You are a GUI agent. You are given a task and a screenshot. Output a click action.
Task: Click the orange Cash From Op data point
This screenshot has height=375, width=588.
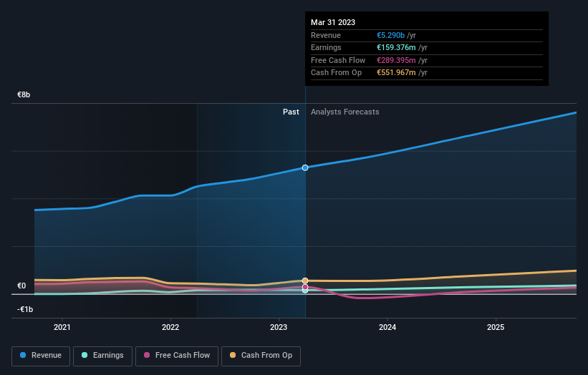[x=305, y=281]
